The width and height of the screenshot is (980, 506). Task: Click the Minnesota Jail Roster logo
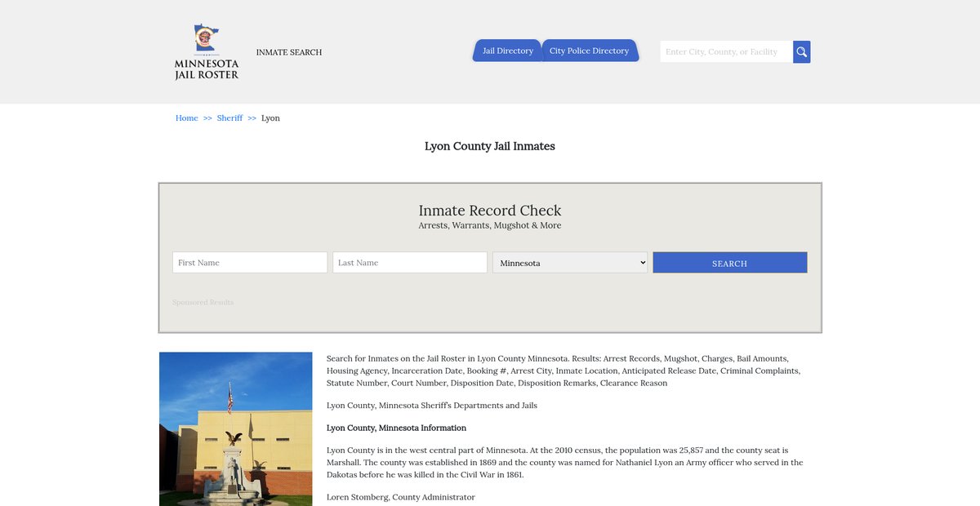click(207, 52)
